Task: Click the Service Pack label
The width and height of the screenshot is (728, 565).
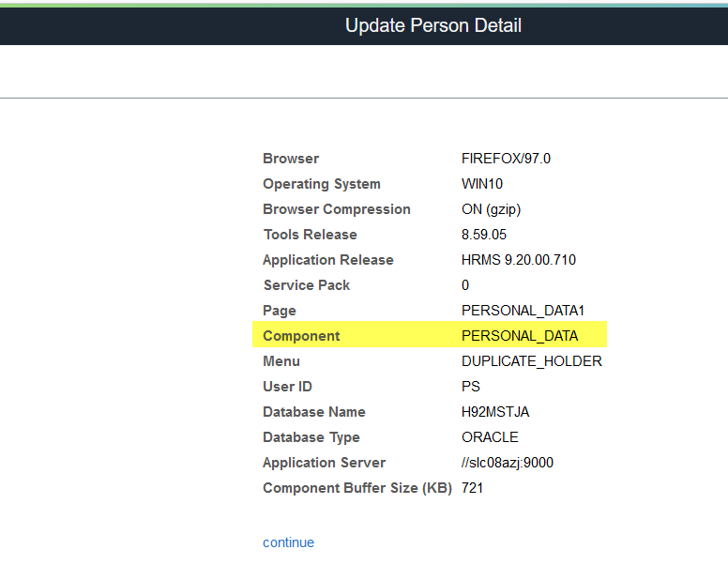Action: tap(306, 285)
